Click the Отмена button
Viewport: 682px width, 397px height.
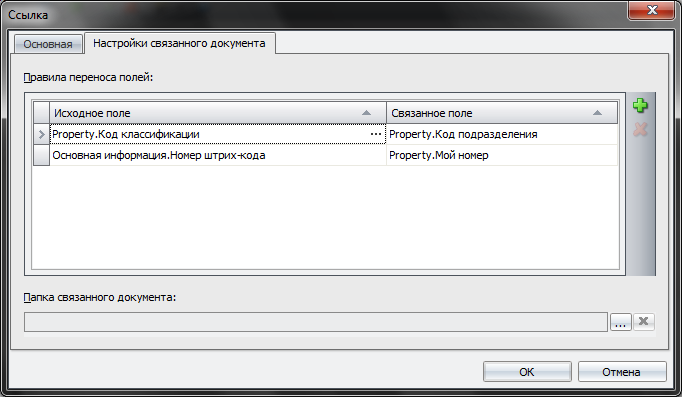(x=621, y=372)
